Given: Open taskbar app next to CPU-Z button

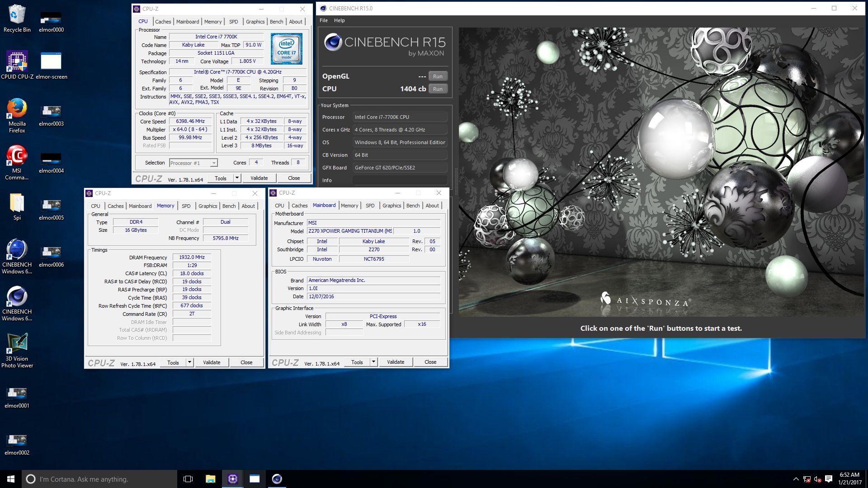Looking at the screenshot, I should coord(255,479).
